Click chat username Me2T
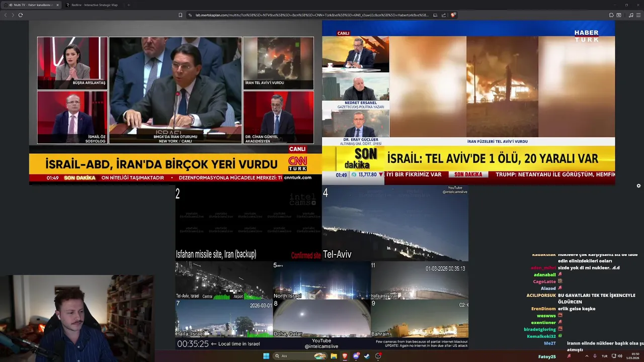This screenshot has width=644, height=362. tap(550, 343)
